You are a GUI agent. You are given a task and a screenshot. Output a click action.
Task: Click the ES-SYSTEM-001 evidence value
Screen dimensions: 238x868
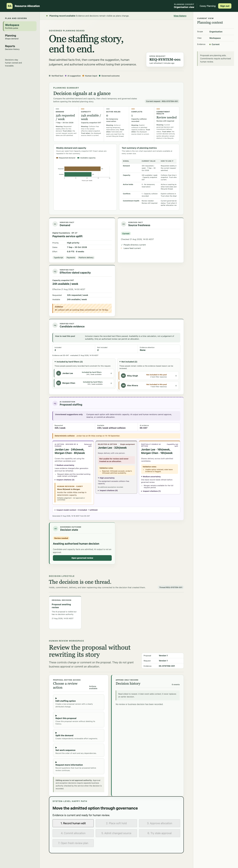point(167,666)
